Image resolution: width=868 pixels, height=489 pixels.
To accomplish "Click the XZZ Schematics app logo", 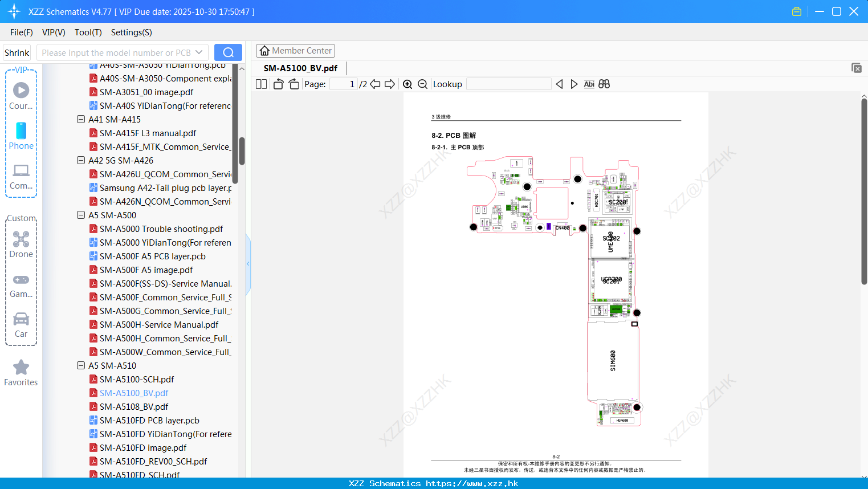I will (x=14, y=11).
